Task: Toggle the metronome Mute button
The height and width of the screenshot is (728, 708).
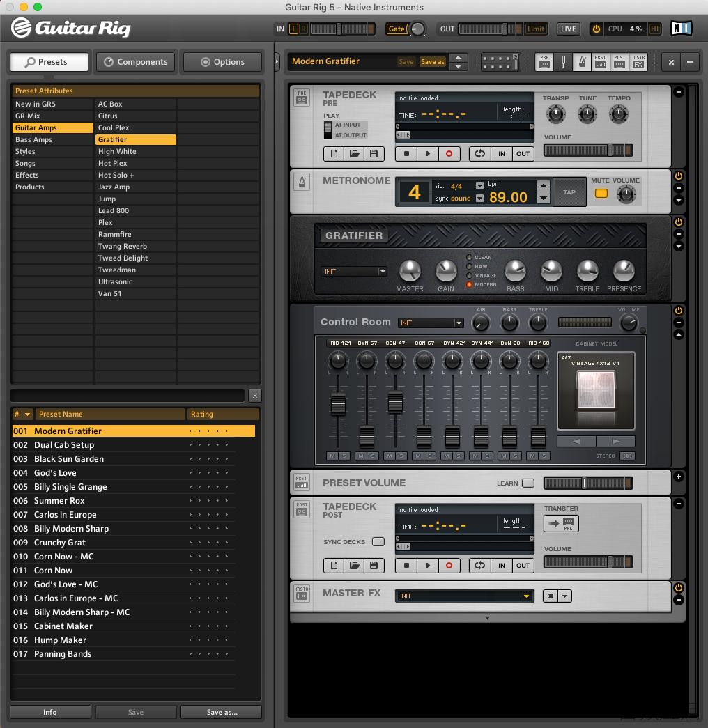Action: (x=601, y=193)
